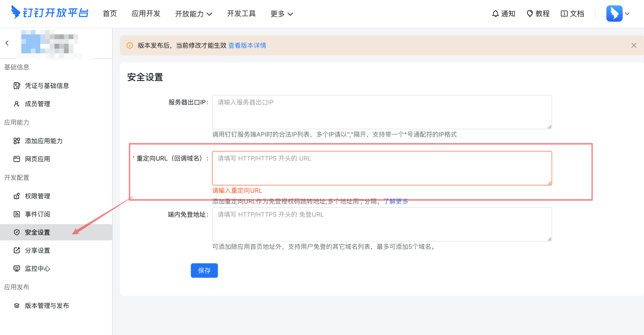The image size is (644, 335).
Task: Open the 查看版本详情 link
Action: point(247,45)
